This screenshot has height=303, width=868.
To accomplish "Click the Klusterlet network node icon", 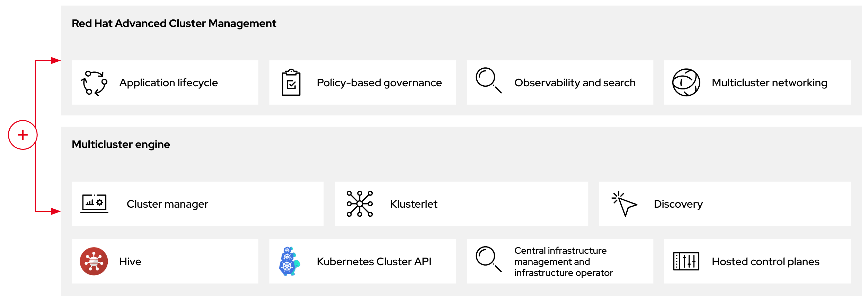I will (360, 204).
